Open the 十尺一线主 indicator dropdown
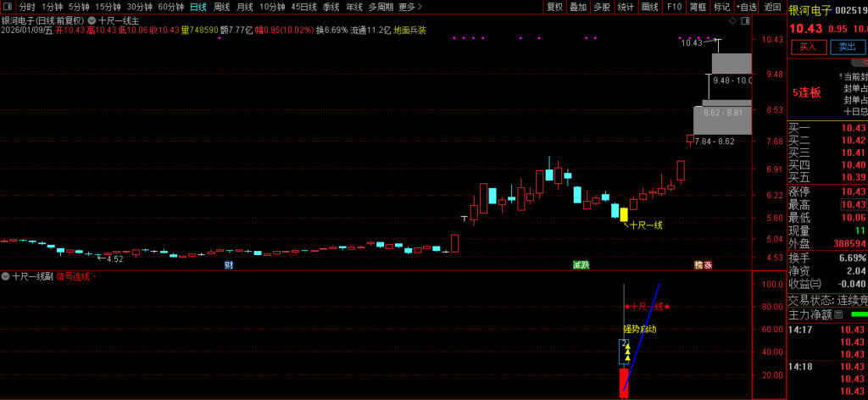The width and height of the screenshot is (868, 400). (x=92, y=19)
